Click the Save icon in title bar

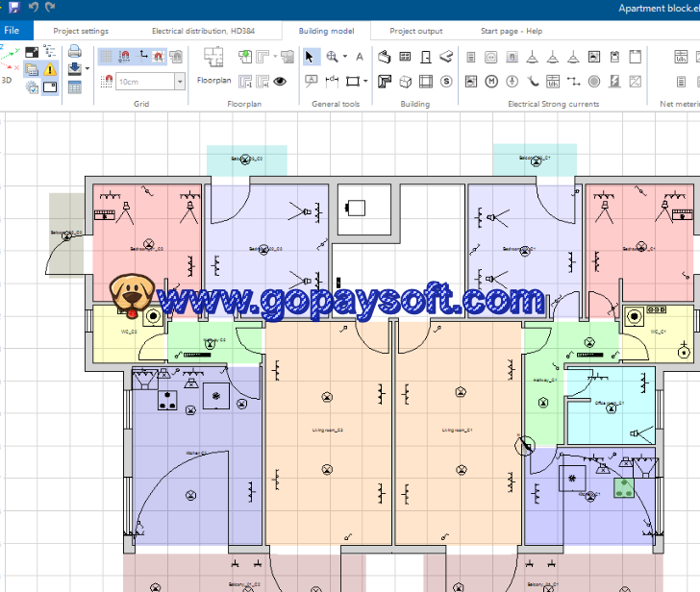click(x=13, y=8)
